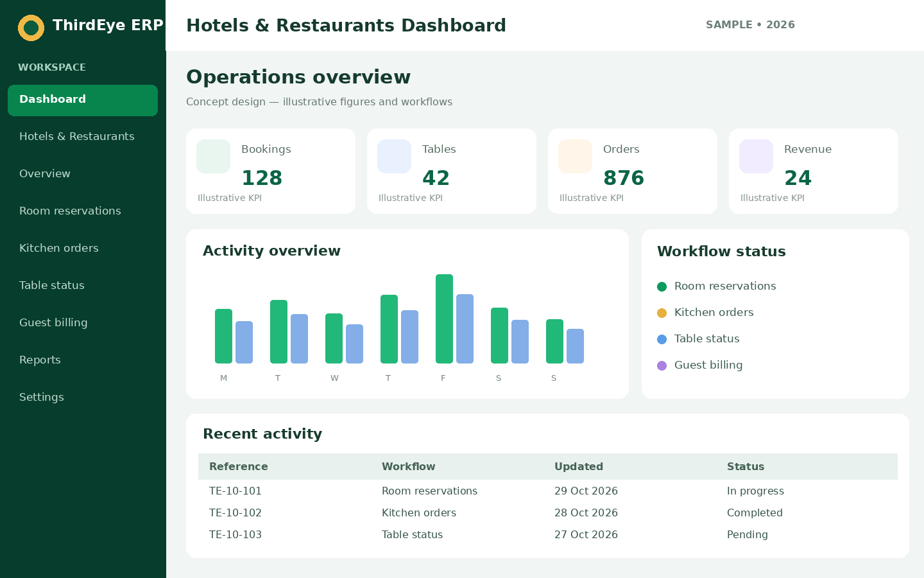This screenshot has height=578, width=924.
Task: Click the tall green Friday bar
Action: 444,319
